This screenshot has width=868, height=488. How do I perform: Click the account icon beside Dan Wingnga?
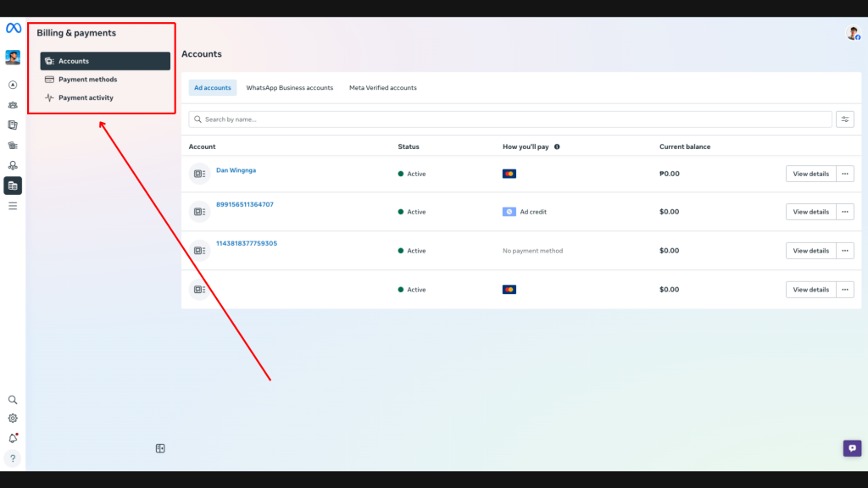coord(199,174)
